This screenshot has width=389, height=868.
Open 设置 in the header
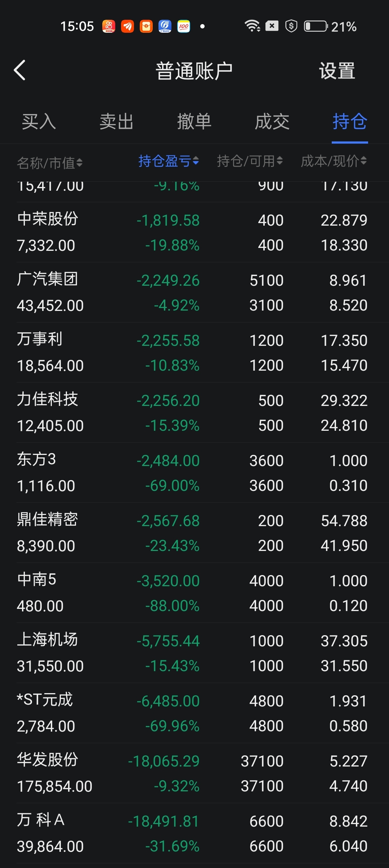pos(337,71)
